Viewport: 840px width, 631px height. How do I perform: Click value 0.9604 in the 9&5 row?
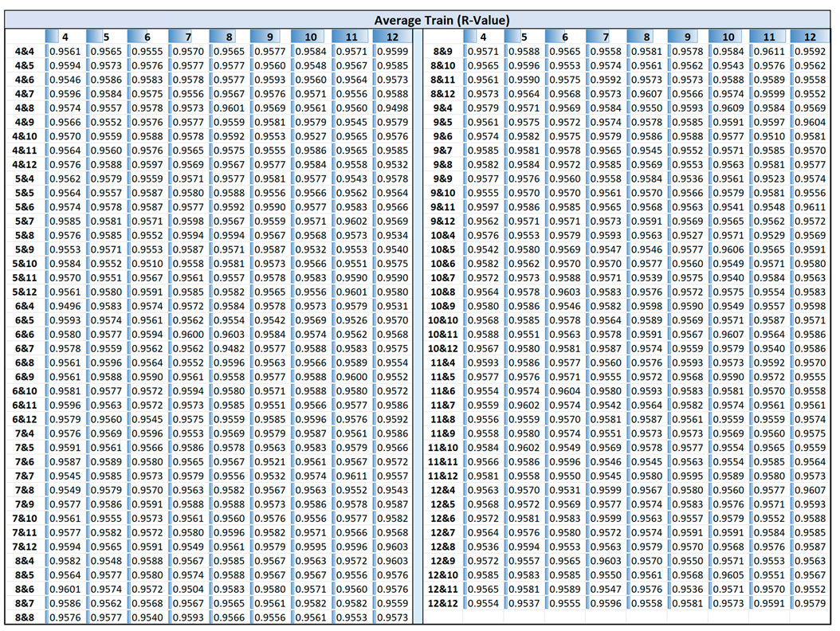pos(810,122)
